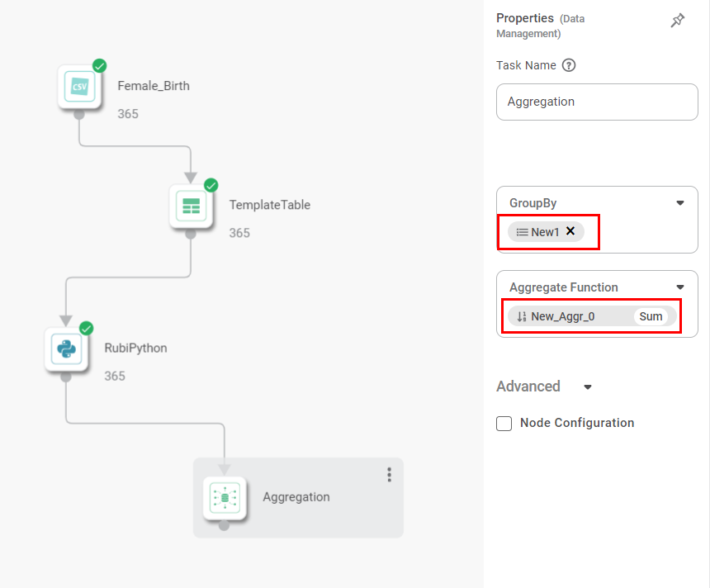Screen dimensions: 710x588
Task: Click the TemplateTable table node icon
Action: tap(192, 204)
